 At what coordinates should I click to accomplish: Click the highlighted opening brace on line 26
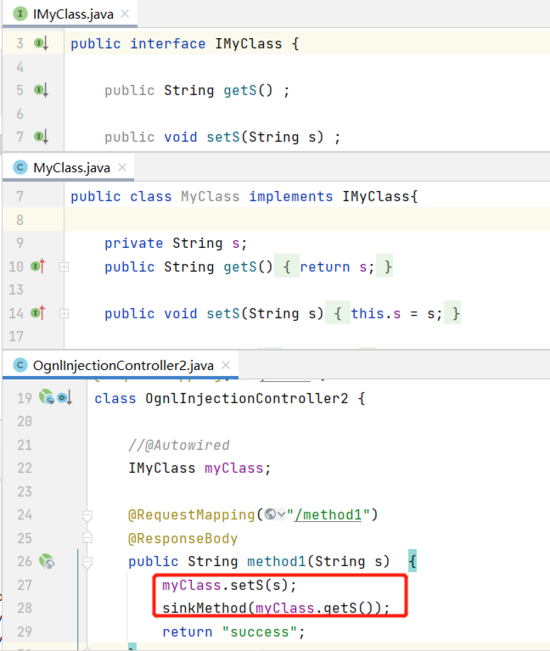[412, 561]
